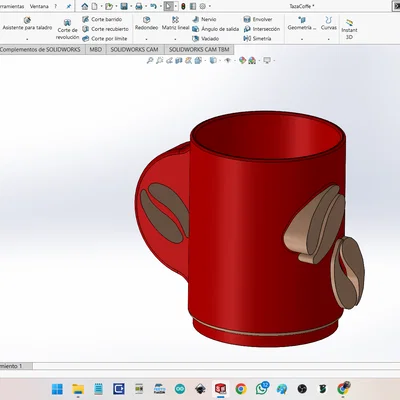The width and height of the screenshot is (400, 400).
Task: Click the Rebuild traffic light icon
Action: pyautogui.click(x=183, y=6)
